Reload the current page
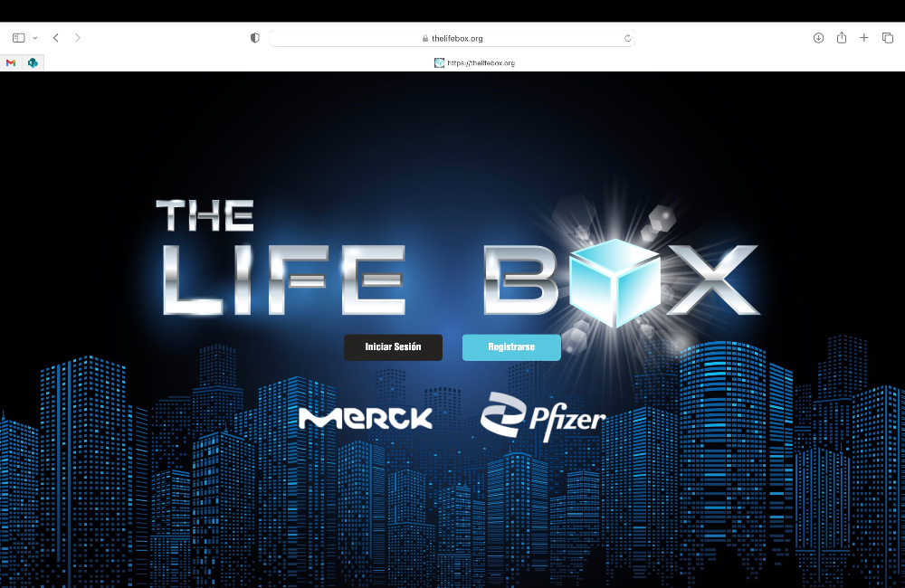Screen dimensions: 905x588 [627, 38]
